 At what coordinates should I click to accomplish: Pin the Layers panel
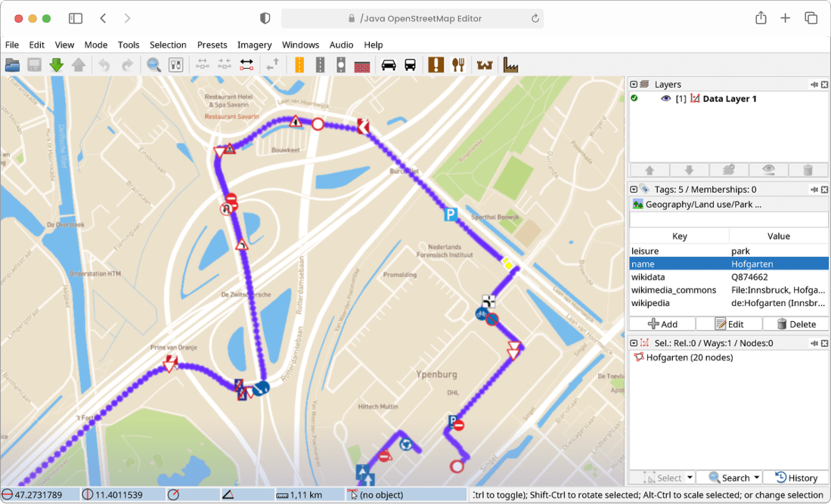point(814,85)
